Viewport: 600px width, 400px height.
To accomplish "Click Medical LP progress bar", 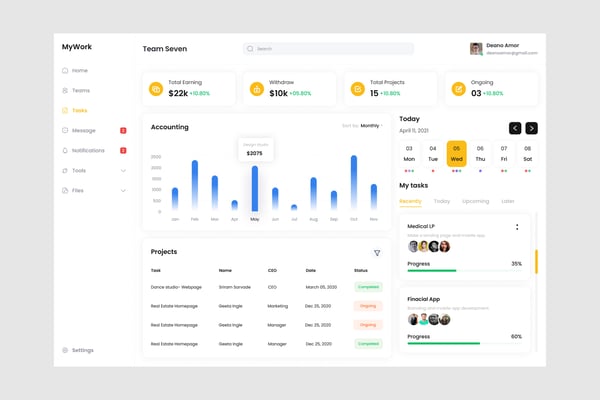I will coord(465,271).
